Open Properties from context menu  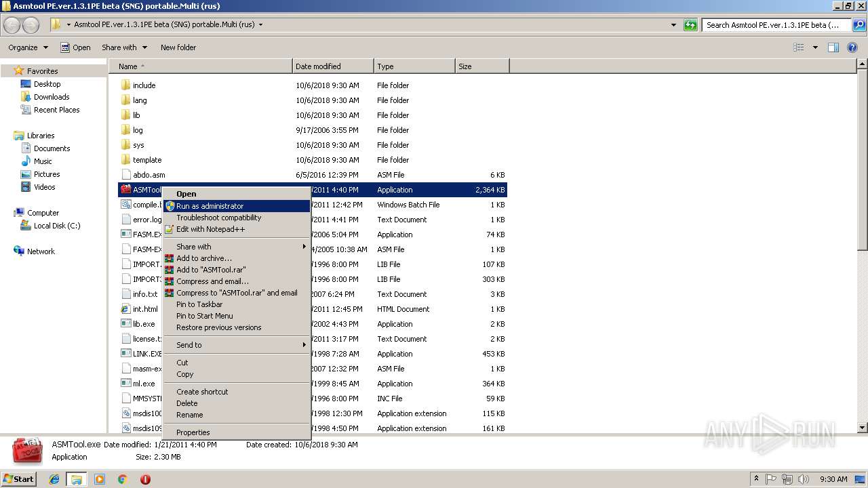237,432
